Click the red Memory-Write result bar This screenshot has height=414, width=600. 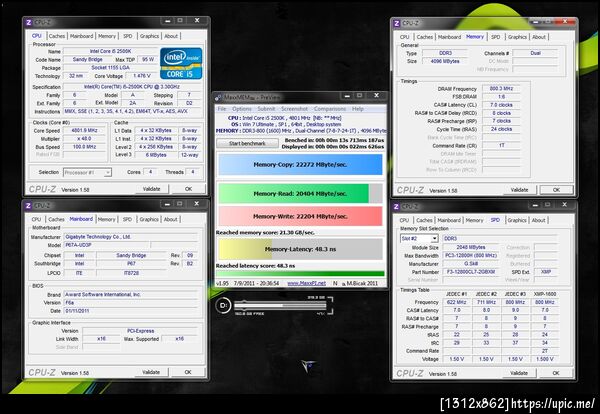[x=300, y=216]
